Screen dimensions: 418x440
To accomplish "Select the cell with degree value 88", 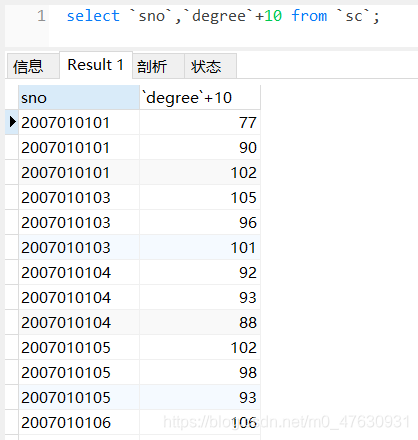I will (x=200, y=322).
